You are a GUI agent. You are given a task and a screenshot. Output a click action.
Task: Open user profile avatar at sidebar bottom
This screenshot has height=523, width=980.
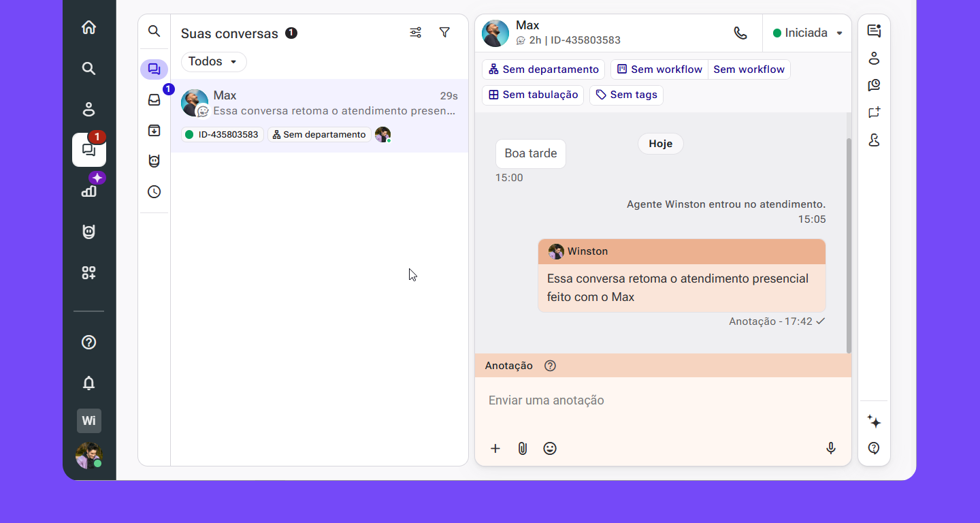[89, 456]
